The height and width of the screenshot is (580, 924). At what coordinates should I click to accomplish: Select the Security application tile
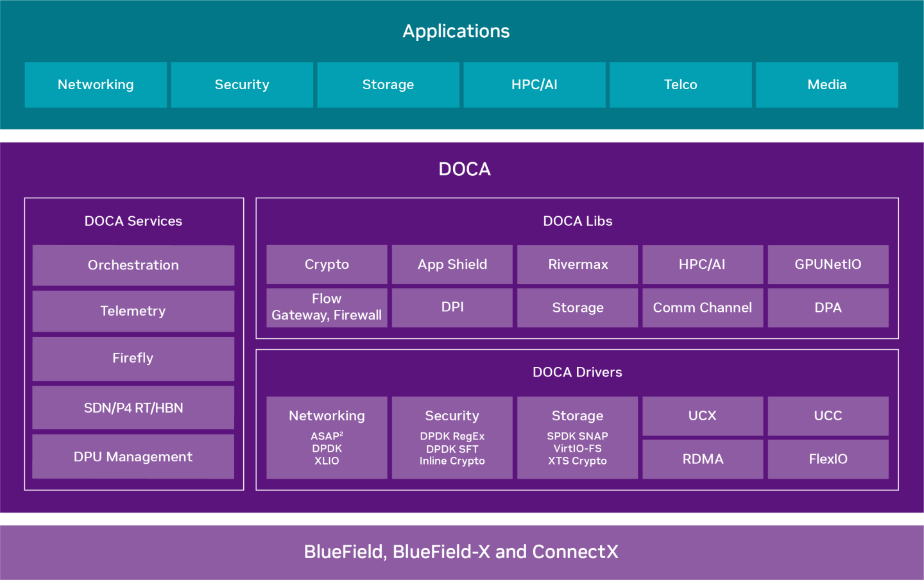pyautogui.click(x=242, y=85)
